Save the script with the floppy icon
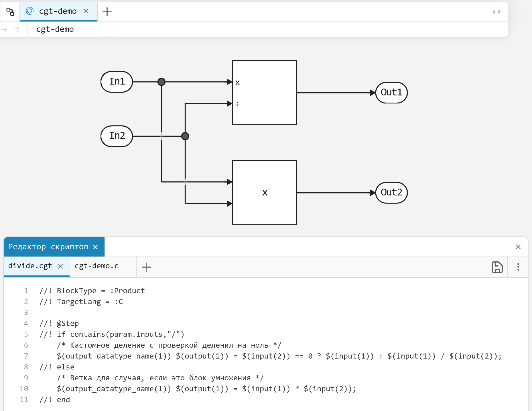Screen dimensions: 532x411 click(497, 267)
